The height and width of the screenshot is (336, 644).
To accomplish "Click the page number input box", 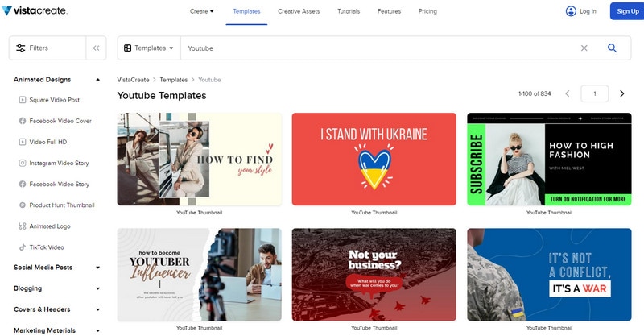I will tap(594, 93).
